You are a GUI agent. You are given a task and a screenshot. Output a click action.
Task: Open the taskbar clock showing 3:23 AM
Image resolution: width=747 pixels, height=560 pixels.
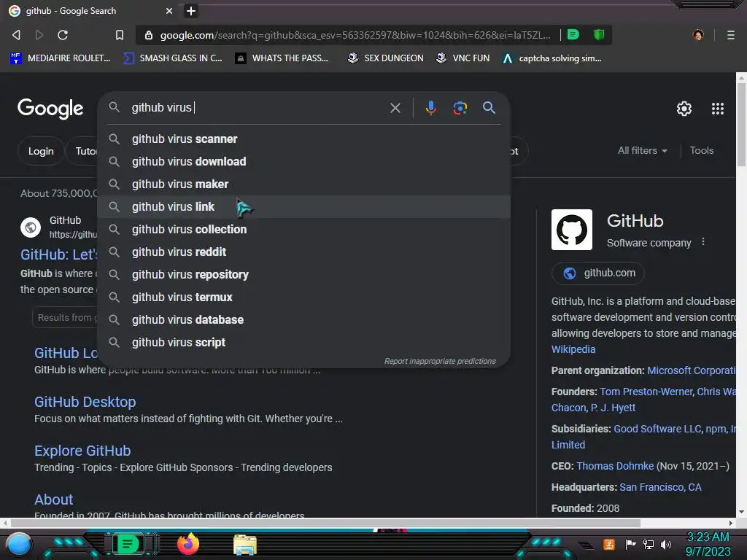click(x=708, y=544)
